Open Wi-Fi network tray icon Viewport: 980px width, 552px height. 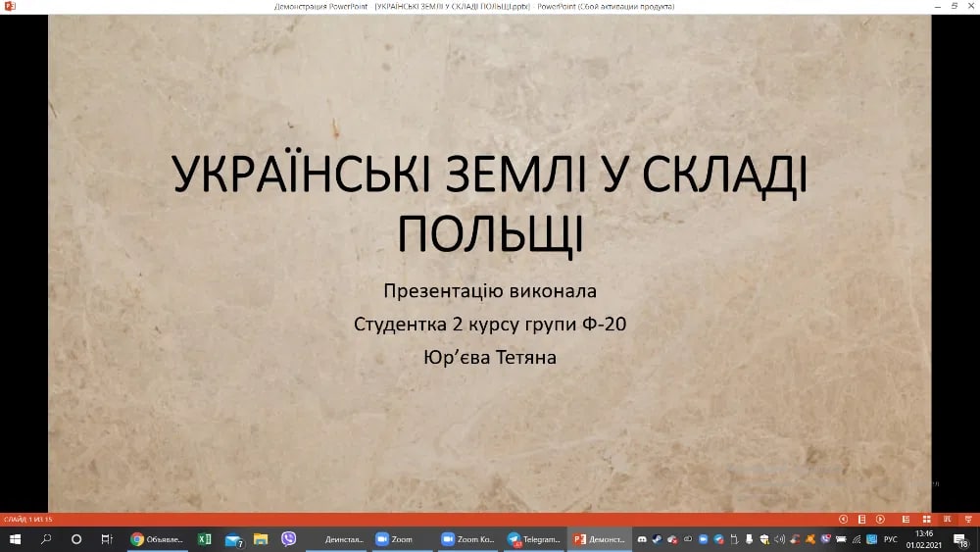coord(857,539)
